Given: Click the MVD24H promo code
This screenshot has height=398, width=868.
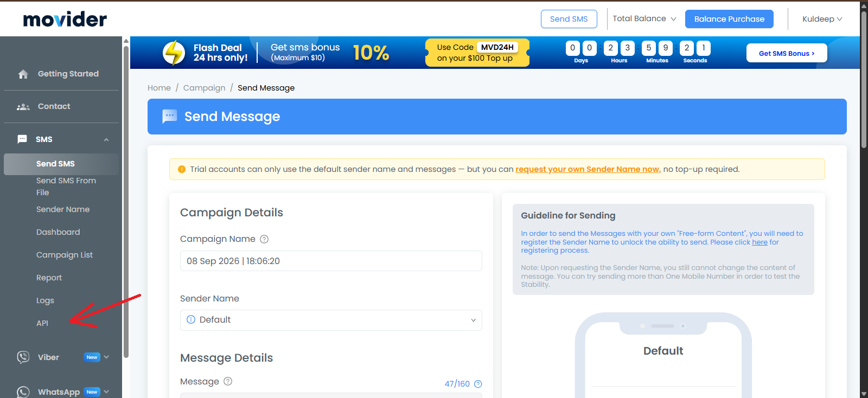Looking at the screenshot, I should [x=497, y=47].
